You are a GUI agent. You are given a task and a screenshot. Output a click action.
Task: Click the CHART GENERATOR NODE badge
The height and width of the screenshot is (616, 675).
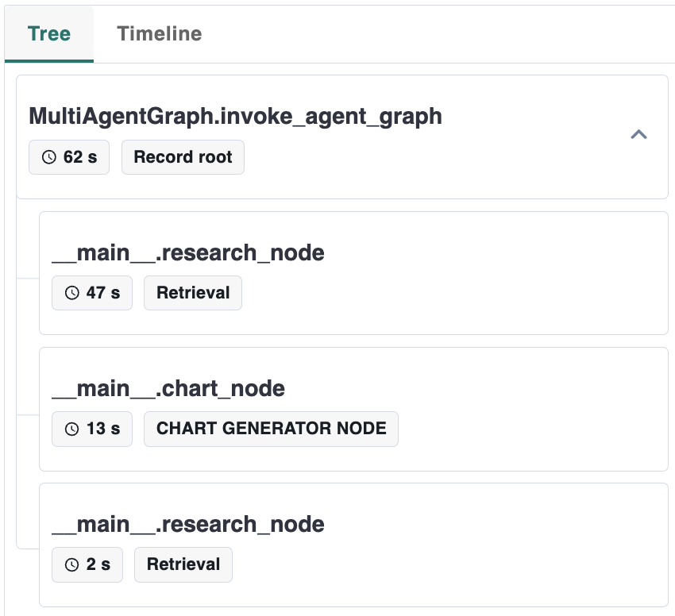point(271,429)
